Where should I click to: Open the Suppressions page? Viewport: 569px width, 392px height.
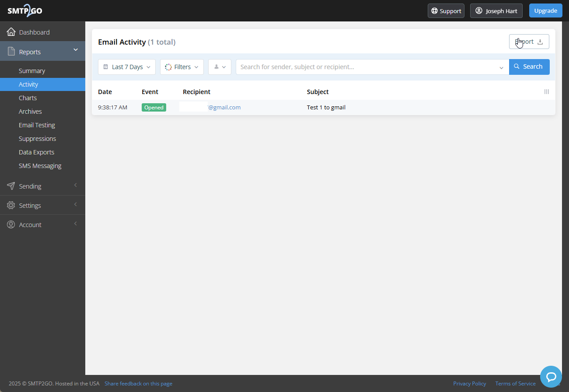coord(37,139)
